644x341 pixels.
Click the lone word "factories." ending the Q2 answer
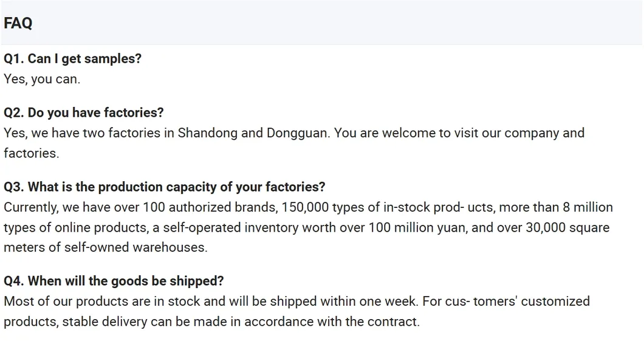[x=31, y=153]
